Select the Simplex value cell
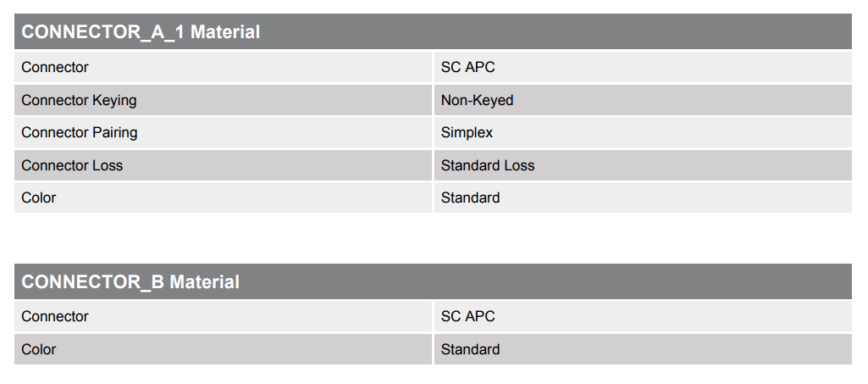 467,132
